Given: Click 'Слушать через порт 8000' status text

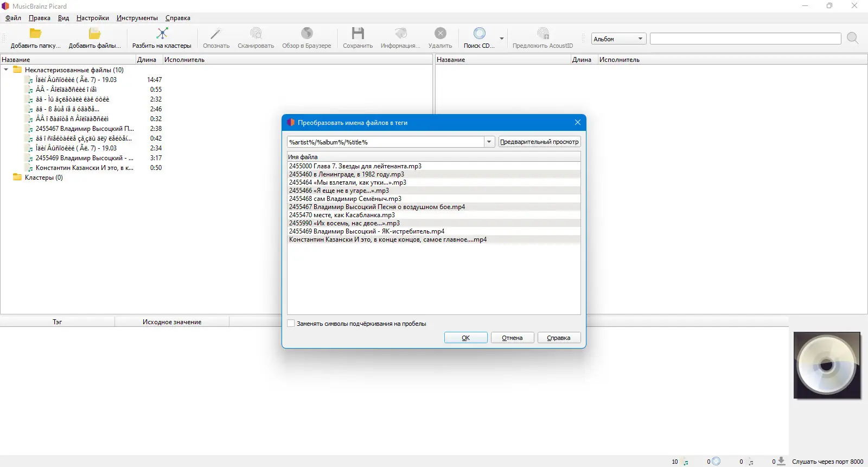Looking at the screenshot, I should click(x=827, y=462).
